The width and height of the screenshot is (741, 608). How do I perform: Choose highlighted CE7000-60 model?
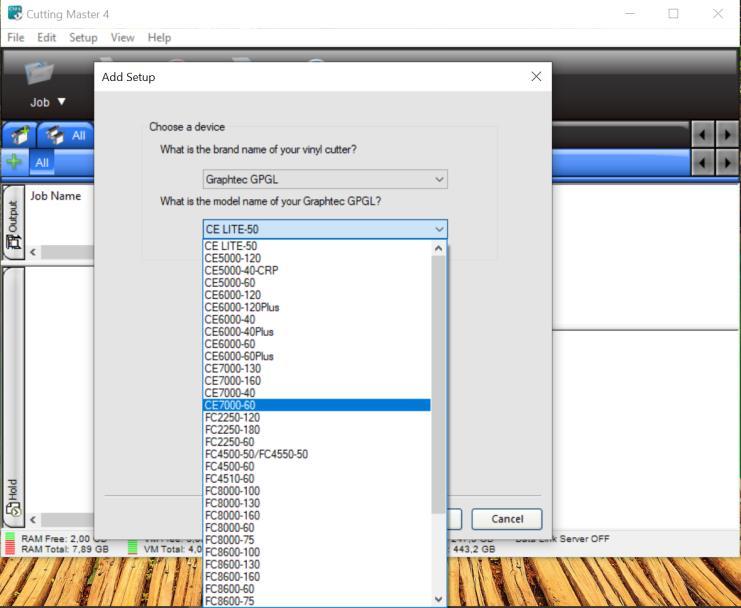click(x=317, y=405)
